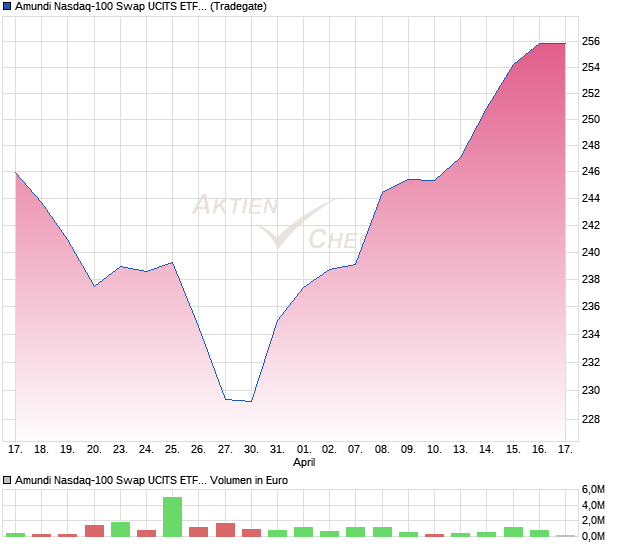Click the y-axis price label 240
Screen dimensions: 620x546
pos(591,252)
